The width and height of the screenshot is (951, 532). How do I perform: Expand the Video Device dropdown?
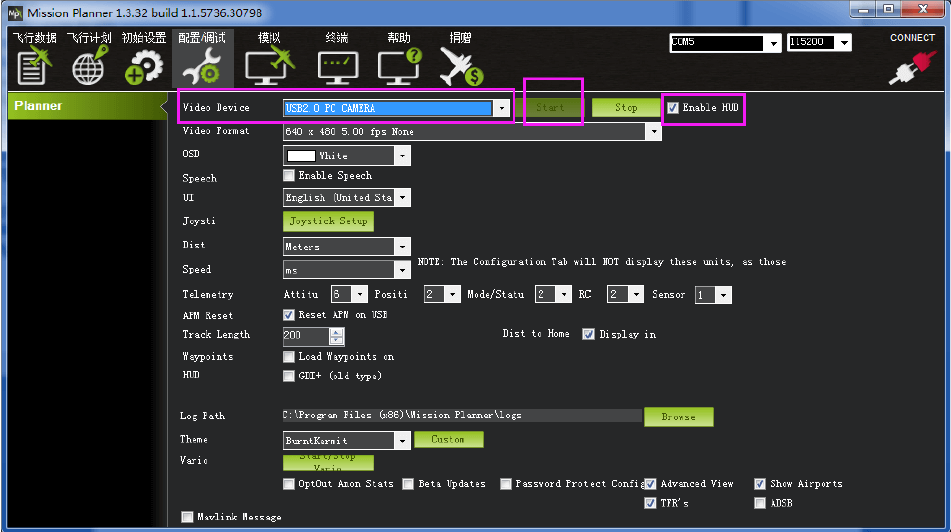point(501,108)
